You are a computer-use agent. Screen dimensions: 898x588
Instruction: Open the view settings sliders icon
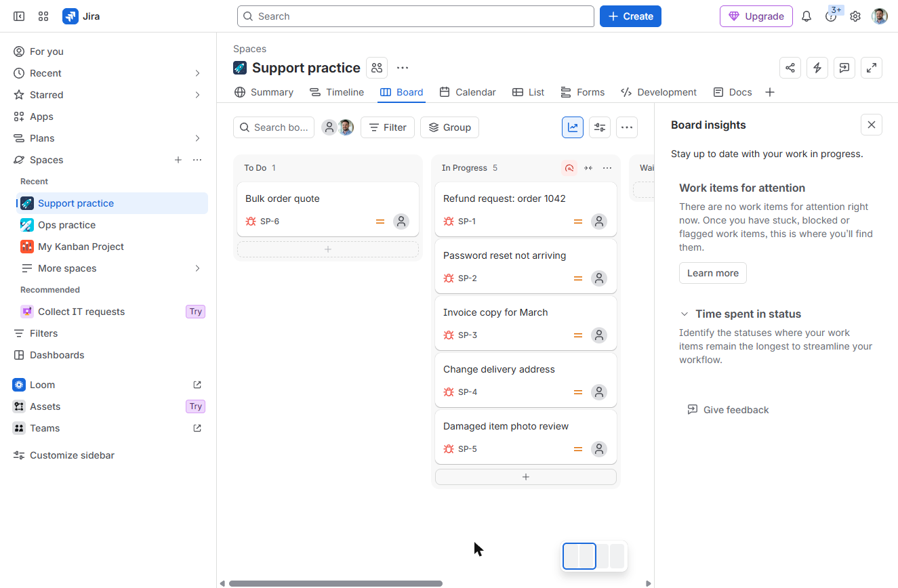[600, 127]
